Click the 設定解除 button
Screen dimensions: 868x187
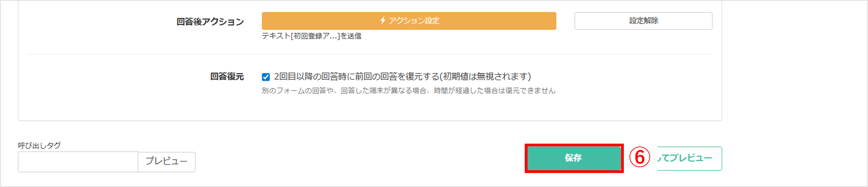643,21
